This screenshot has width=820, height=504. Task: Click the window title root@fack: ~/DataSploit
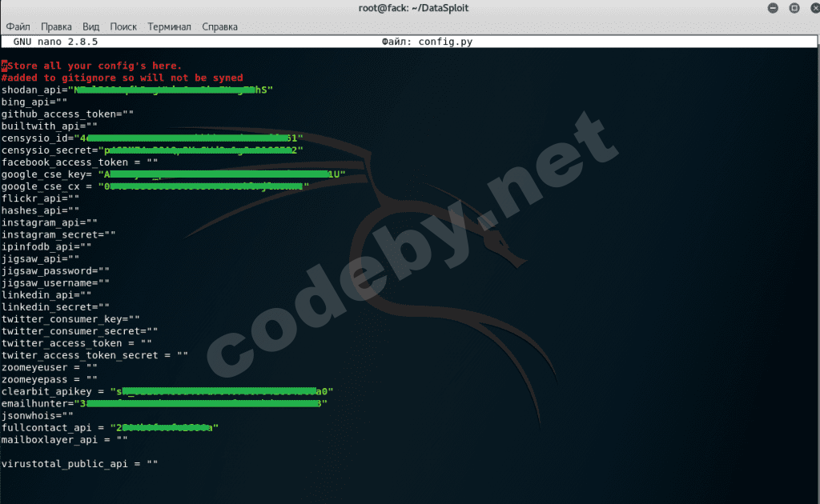[x=413, y=8]
